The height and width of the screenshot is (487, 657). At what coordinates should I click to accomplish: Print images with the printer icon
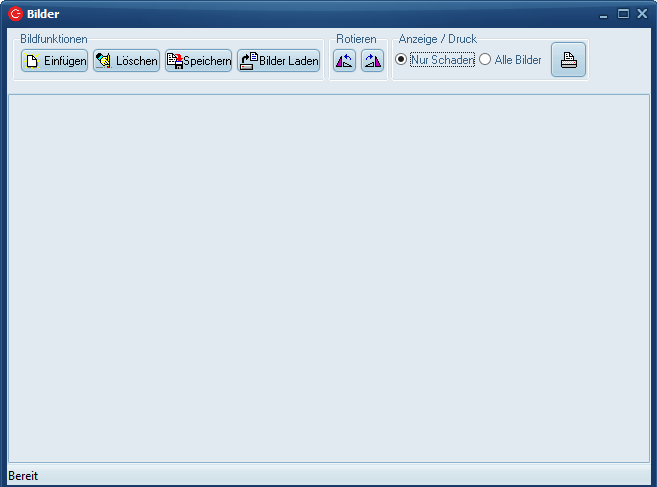568,60
